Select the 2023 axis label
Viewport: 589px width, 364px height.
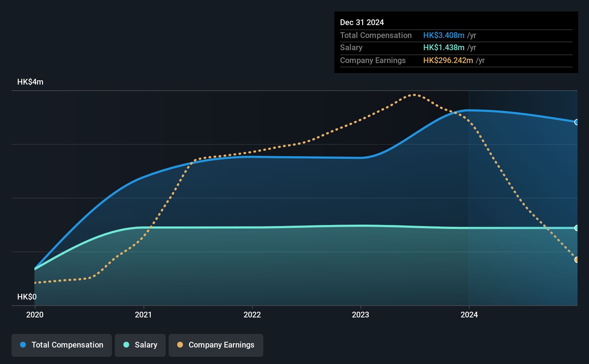(361, 315)
